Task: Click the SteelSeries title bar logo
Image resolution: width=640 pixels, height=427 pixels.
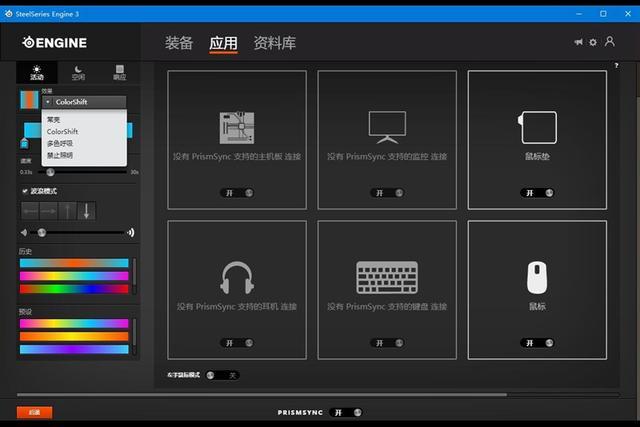Action: pos(9,14)
